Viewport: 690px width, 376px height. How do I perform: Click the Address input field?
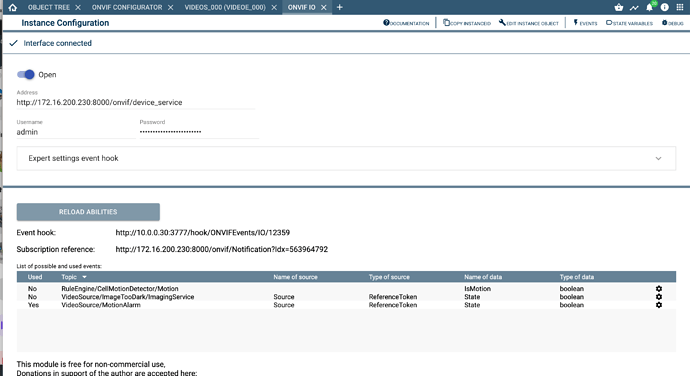pos(136,102)
